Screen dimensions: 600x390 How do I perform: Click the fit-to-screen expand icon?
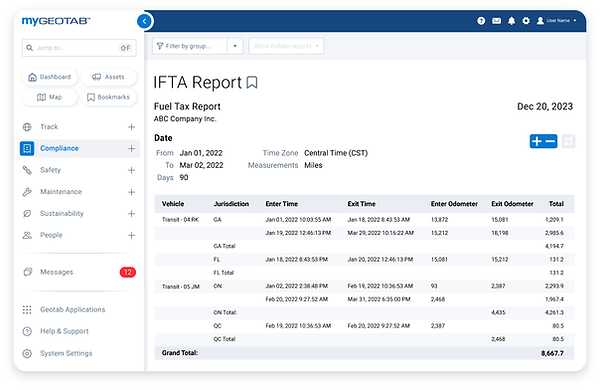569,141
